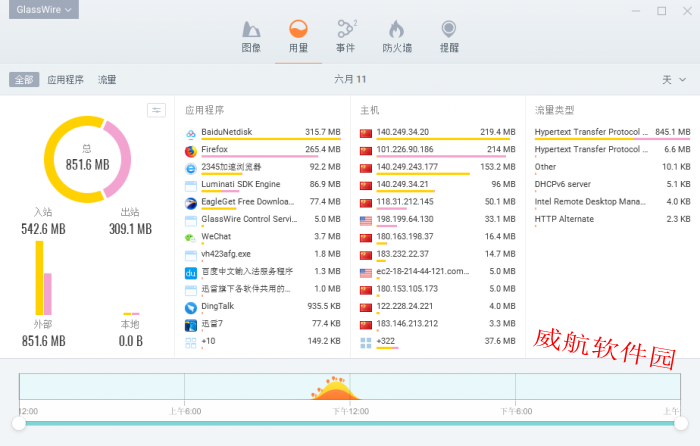Select host 140.249.243.177 row

pyautogui.click(x=438, y=168)
